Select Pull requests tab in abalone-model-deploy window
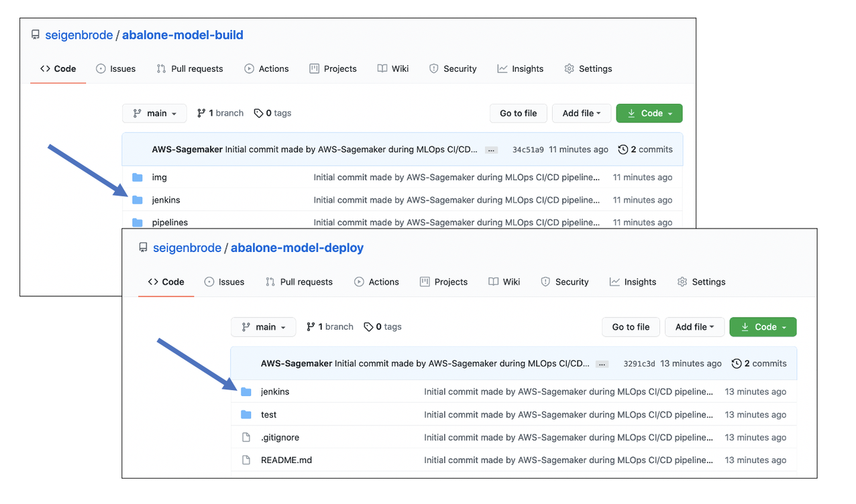Image resolution: width=856 pixels, height=504 pixels. point(299,281)
